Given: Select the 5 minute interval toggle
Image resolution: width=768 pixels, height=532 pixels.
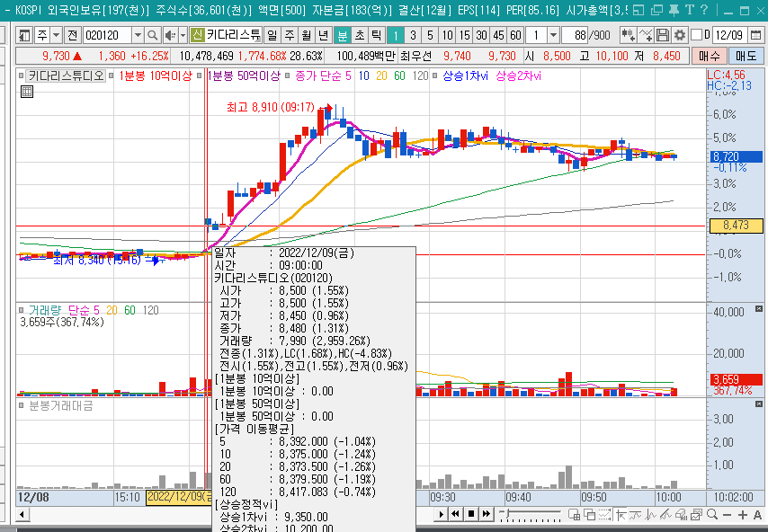Looking at the screenshot, I should click(x=430, y=35).
